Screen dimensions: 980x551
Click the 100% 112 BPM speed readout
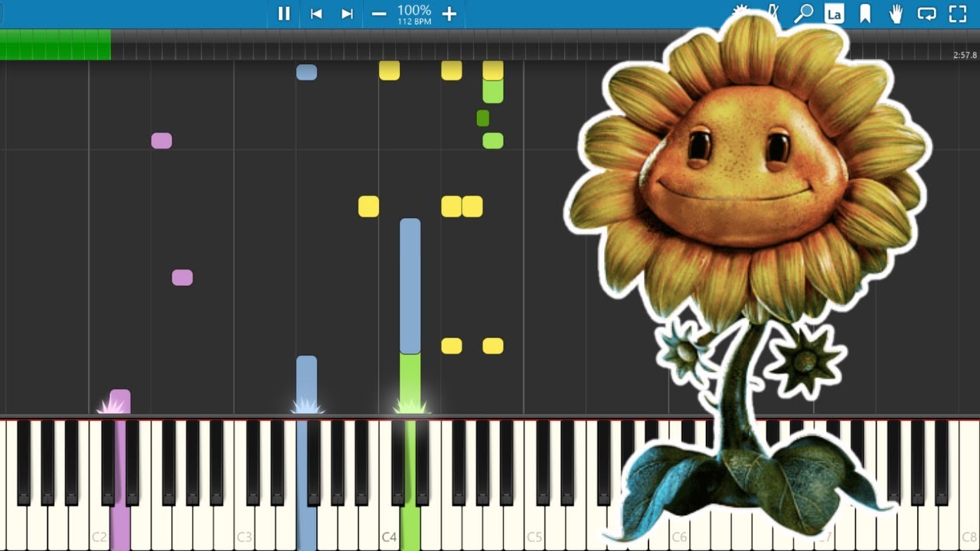(414, 14)
